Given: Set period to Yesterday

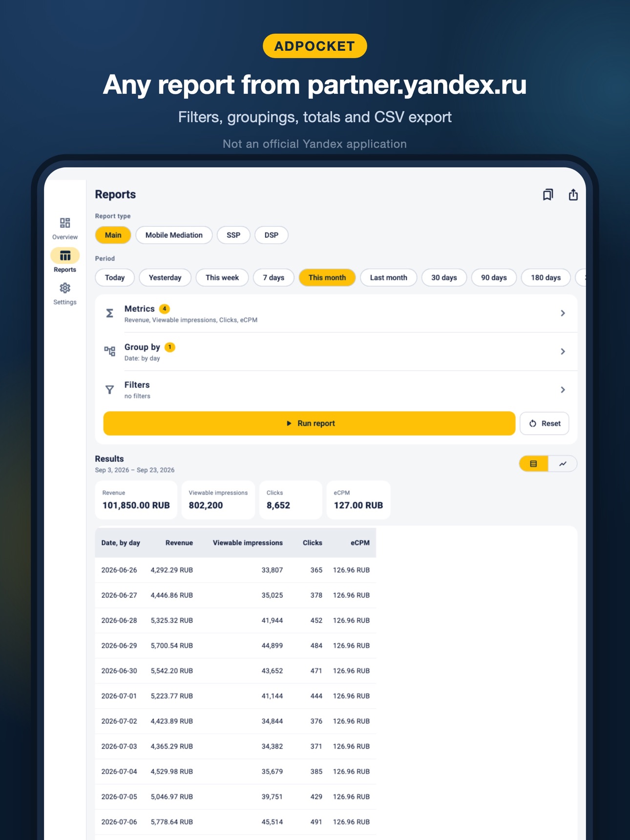Looking at the screenshot, I should click(x=165, y=277).
